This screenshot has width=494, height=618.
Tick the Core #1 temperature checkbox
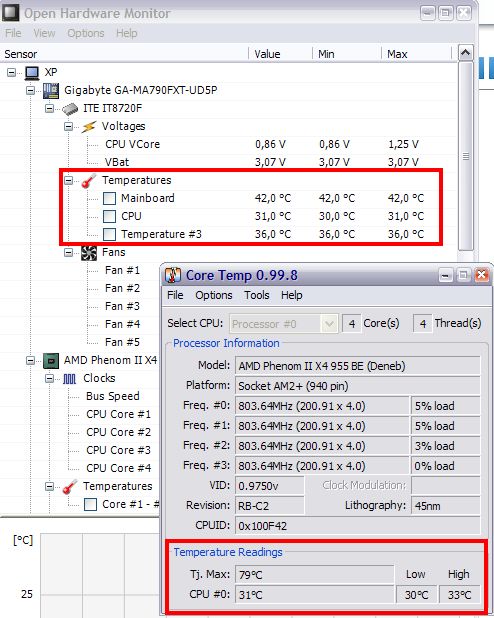coord(90,504)
